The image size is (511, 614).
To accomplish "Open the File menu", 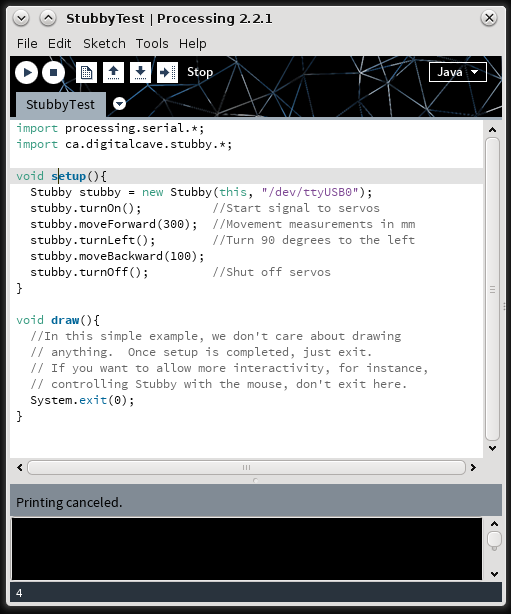I will pyautogui.click(x=27, y=43).
